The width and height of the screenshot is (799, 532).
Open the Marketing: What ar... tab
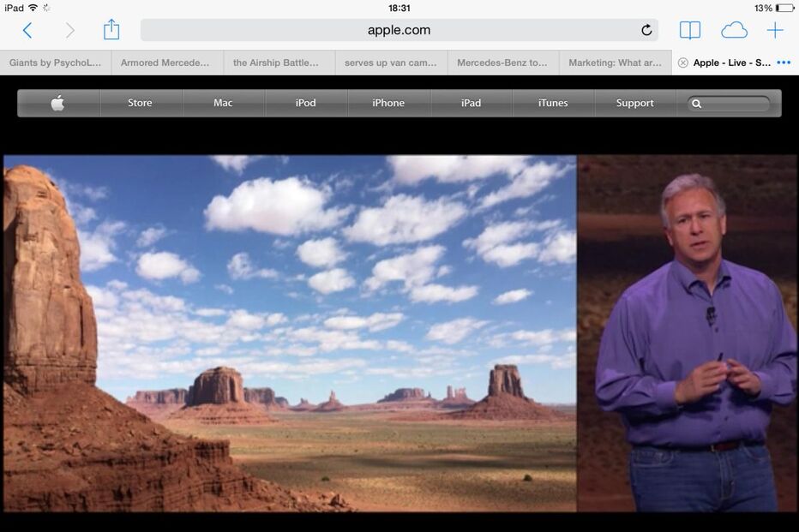(x=615, y=63)
